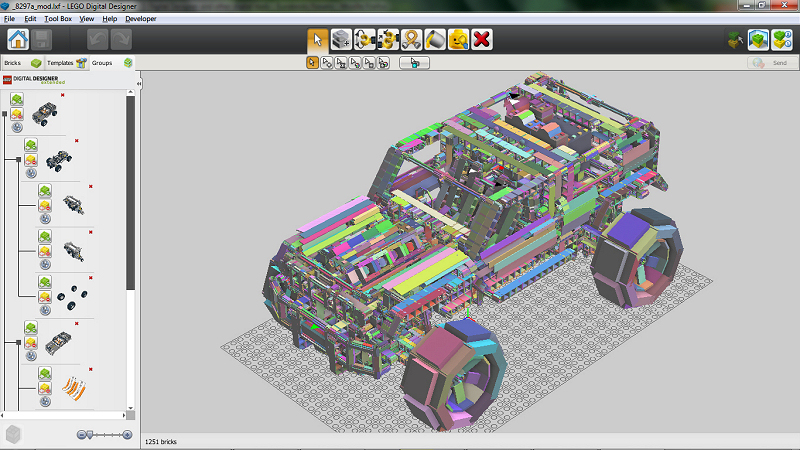Activate the Hide bricks tool

(458, 39)
